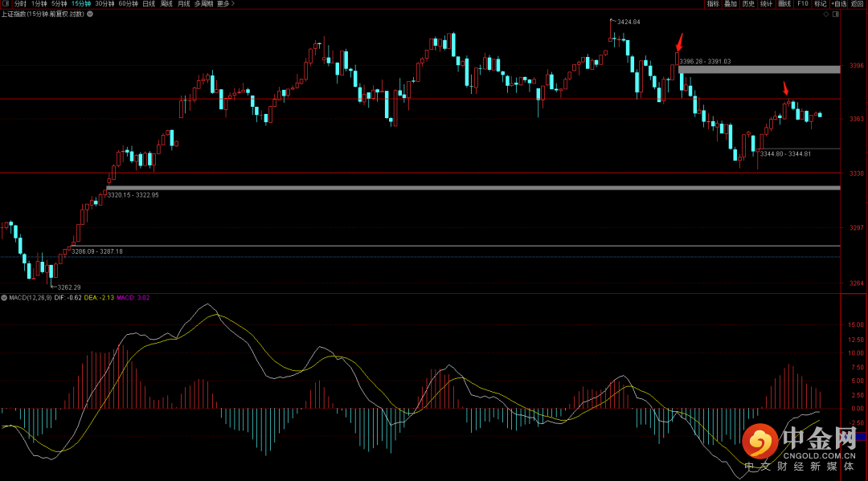Image resolution: width=868 pixels, height=481 pixels.
Task: Expand the 更多 periods menu
Action: 225,4
